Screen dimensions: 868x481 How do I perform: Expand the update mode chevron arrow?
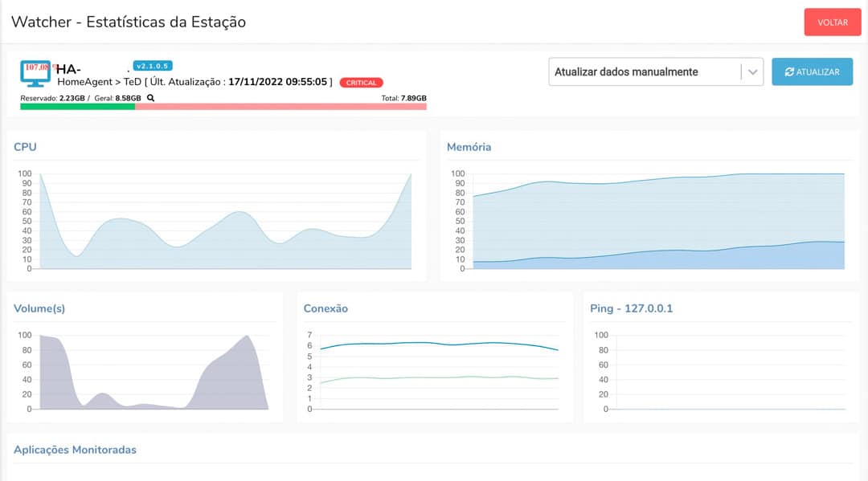[x=752, y=71]
